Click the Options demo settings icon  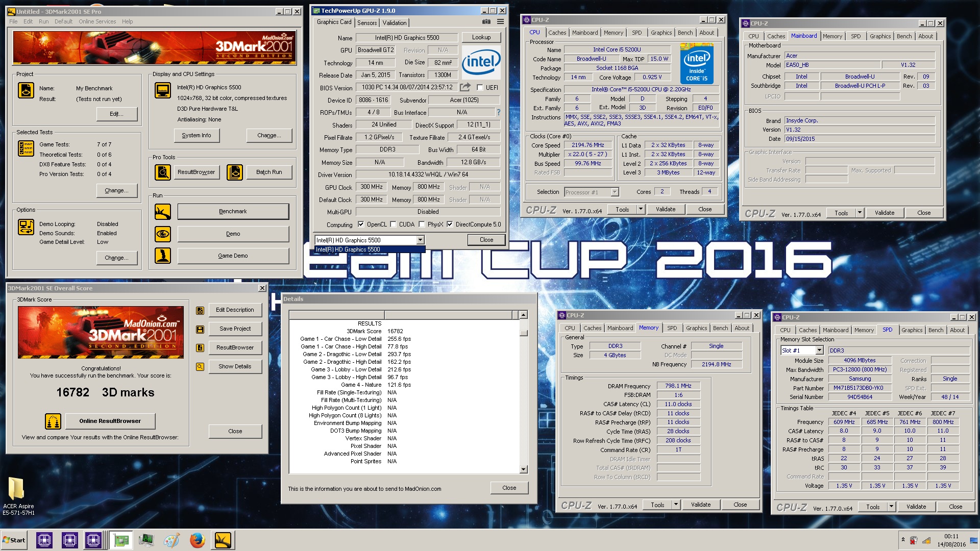(26, 227)
